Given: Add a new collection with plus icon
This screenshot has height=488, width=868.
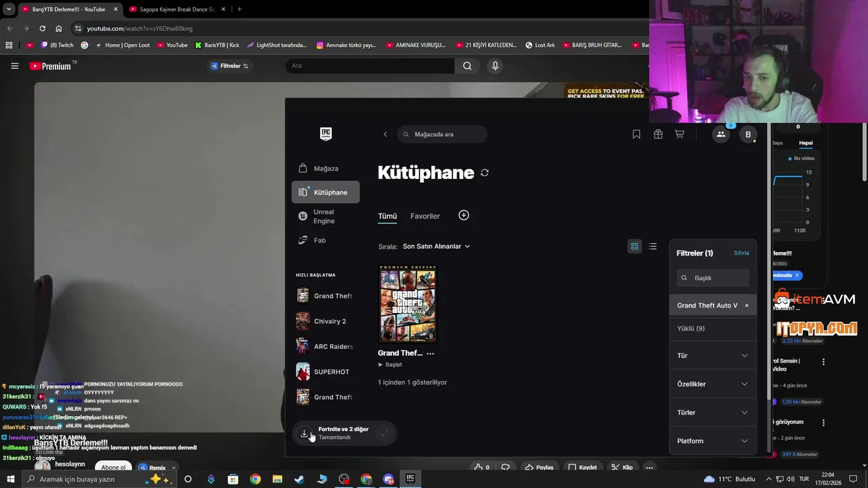Looking at the screenshot, I should [x=464, y=216].
